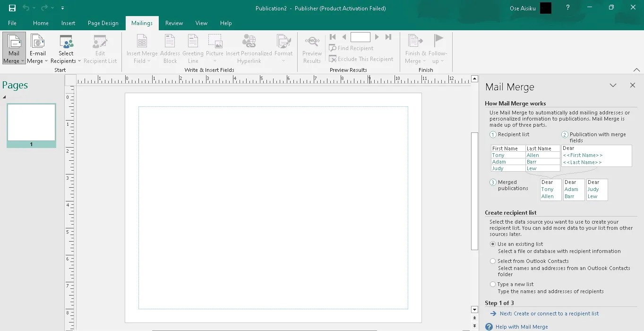Click the Address Block icon

pyautogui.click(x=170, y=47)
